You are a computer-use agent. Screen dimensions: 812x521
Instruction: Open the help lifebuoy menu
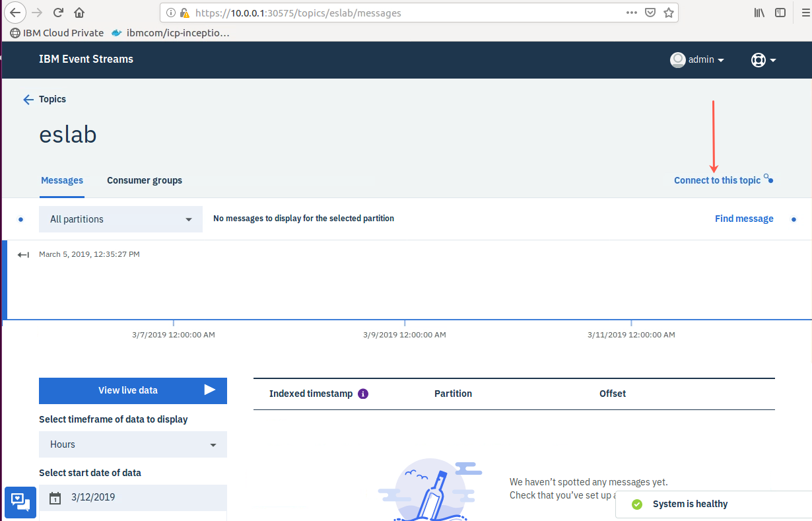pyautogui.click(x=763, y=59)
